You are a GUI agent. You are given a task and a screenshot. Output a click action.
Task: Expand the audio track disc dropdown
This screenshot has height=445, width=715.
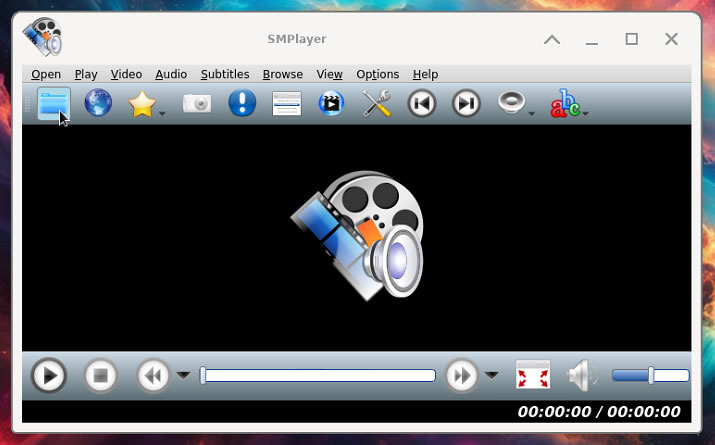pyautogui.click(x=532, y=114)
